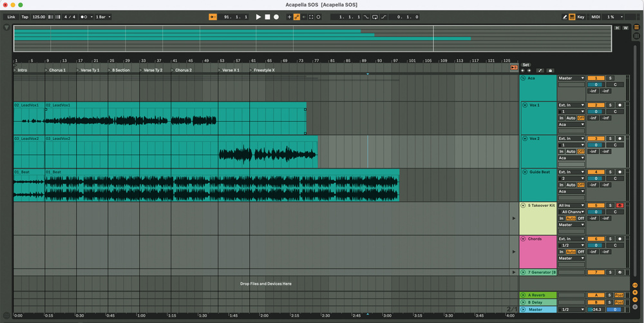
Task: Solo the Guide Beat track
Action: [611, 171]
